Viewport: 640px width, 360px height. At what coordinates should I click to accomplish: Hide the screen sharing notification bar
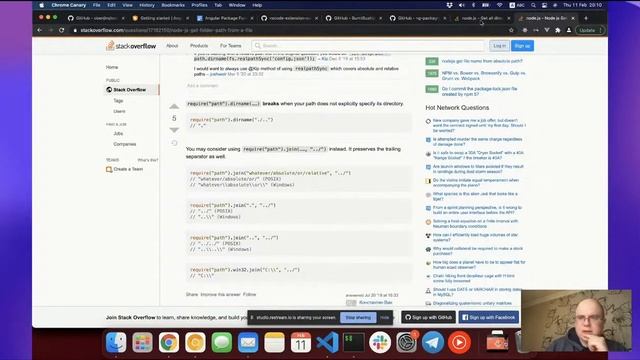[384, 318]
